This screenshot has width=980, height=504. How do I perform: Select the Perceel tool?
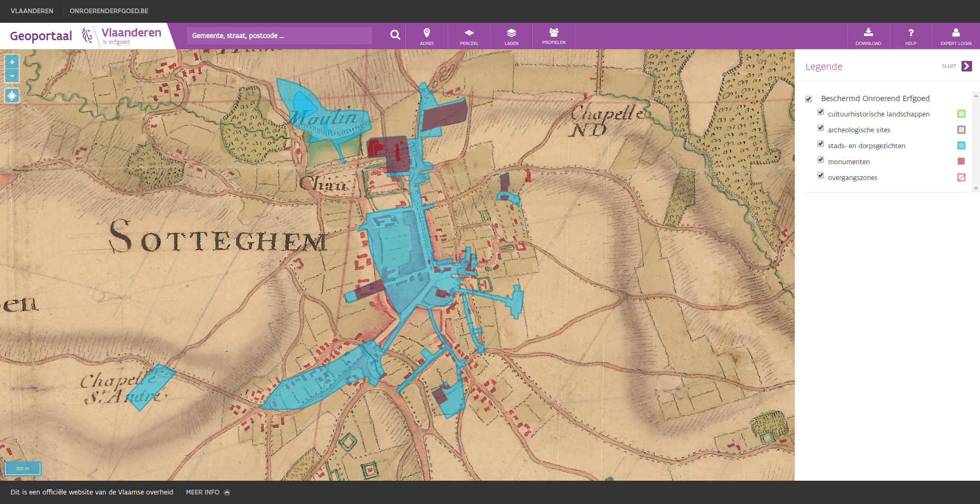point(469,36)
